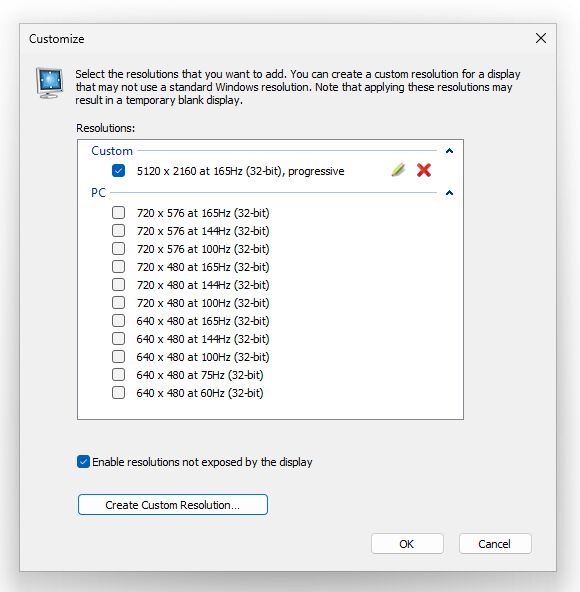Click the monitor display icon beside the instructions
Screen dimensions: 580x592
coord(49,83)
